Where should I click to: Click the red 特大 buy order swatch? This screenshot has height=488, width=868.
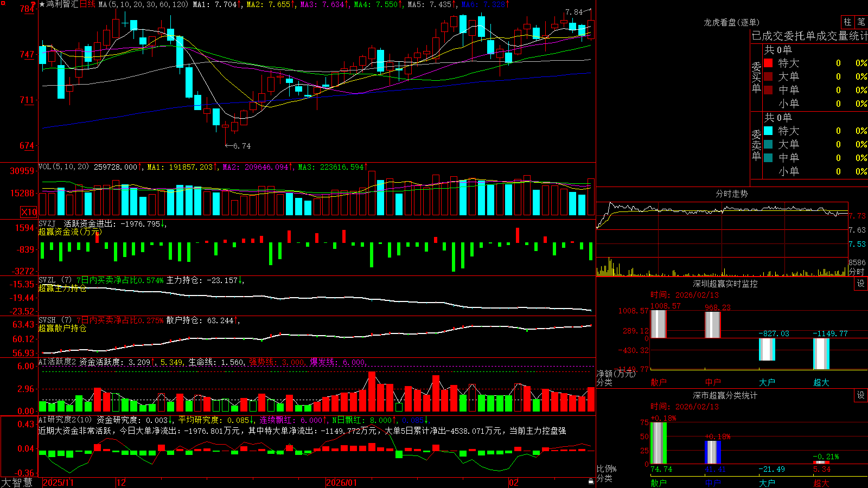768,63
